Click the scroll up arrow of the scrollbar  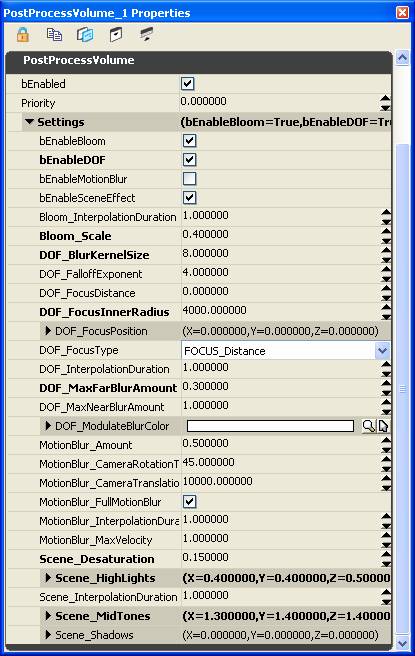click(x=402, y=58)
